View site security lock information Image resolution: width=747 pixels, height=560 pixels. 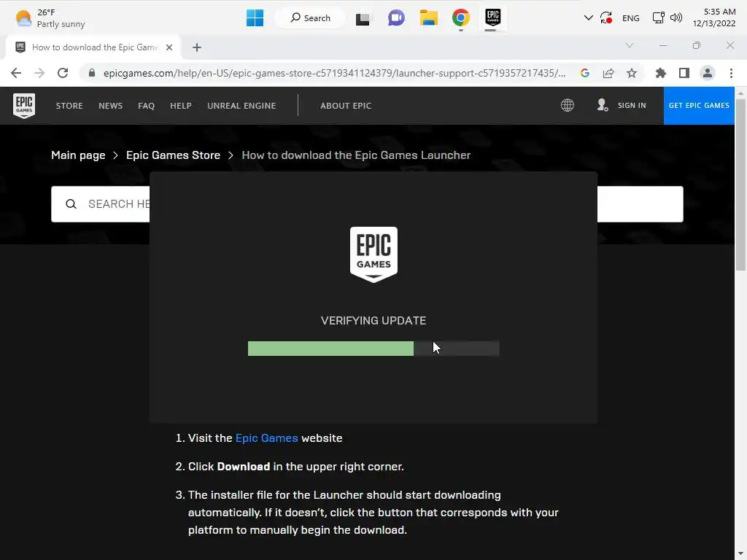click(x=92, y=73)
